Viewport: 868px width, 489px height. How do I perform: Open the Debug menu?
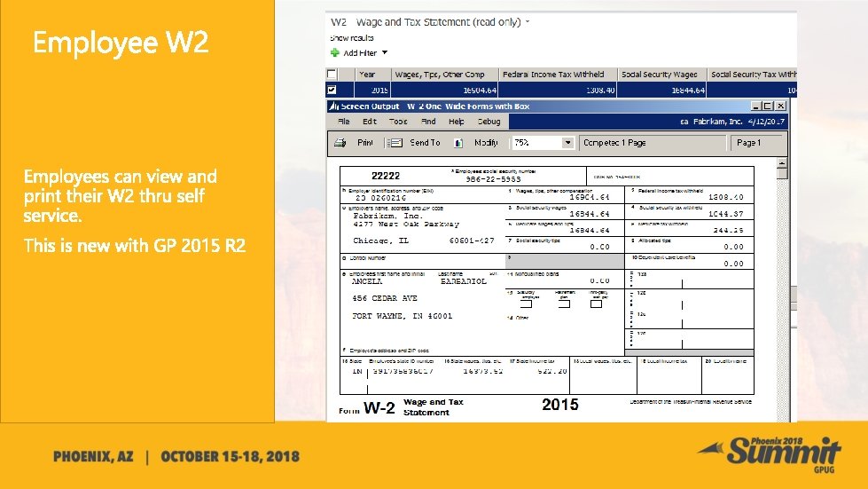pos(489,122)
